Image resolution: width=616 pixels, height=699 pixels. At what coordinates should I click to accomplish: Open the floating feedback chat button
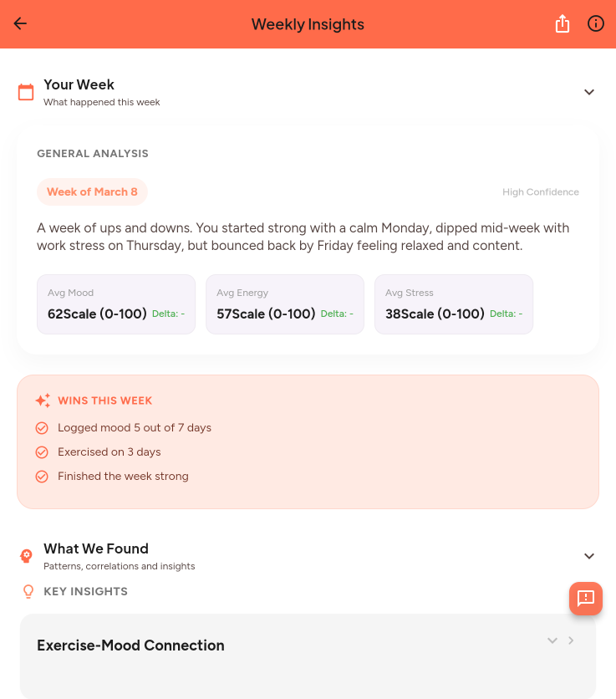coord(586,599)
